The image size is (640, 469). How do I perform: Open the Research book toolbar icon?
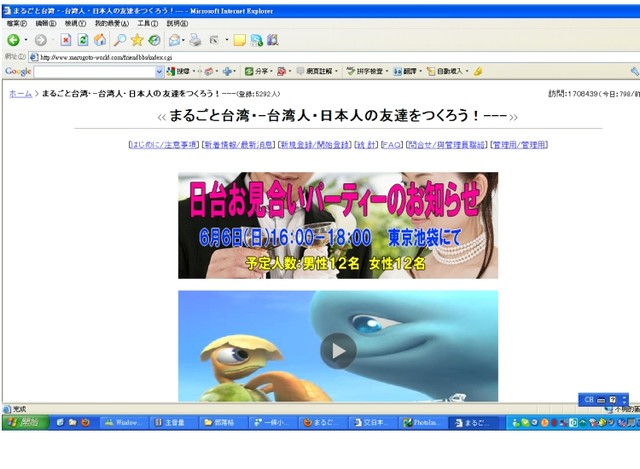[x=273, y=40]
